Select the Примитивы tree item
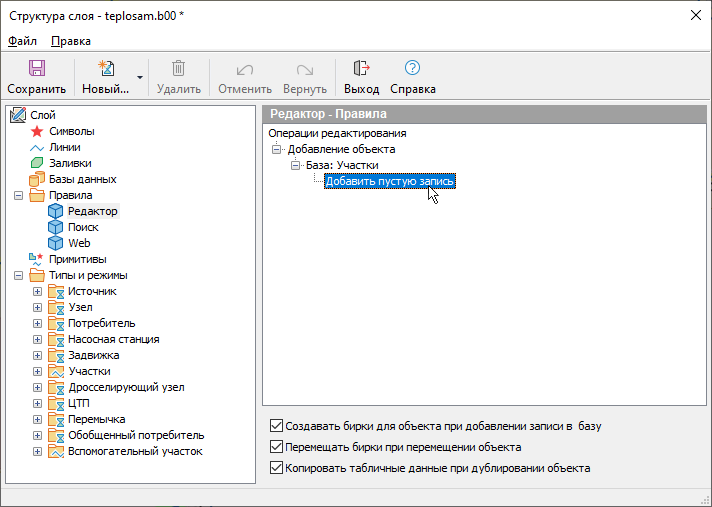The width and height of the screenshot is (712, 507). 77,259
